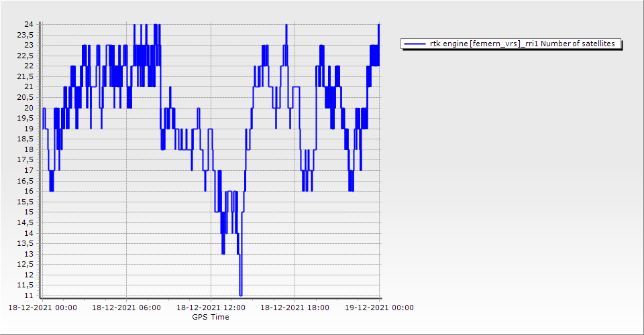Screen dimensions: 644x335
Task: Click the y-axis label reading 22,5
Action: click(27, 56)
